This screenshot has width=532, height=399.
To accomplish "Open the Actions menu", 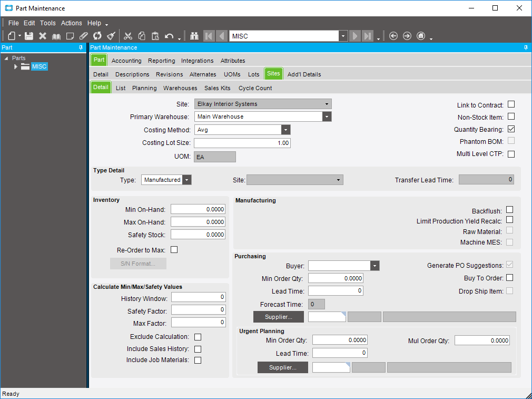I will click(71, 23).
